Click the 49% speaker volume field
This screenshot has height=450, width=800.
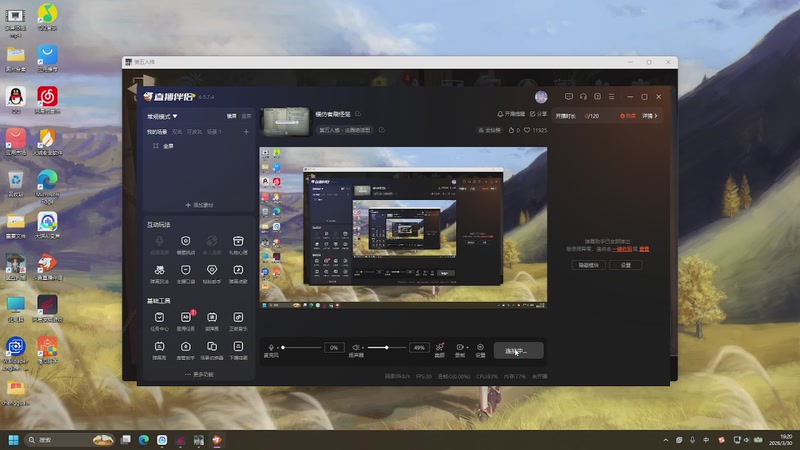click(x=419, y=347)
